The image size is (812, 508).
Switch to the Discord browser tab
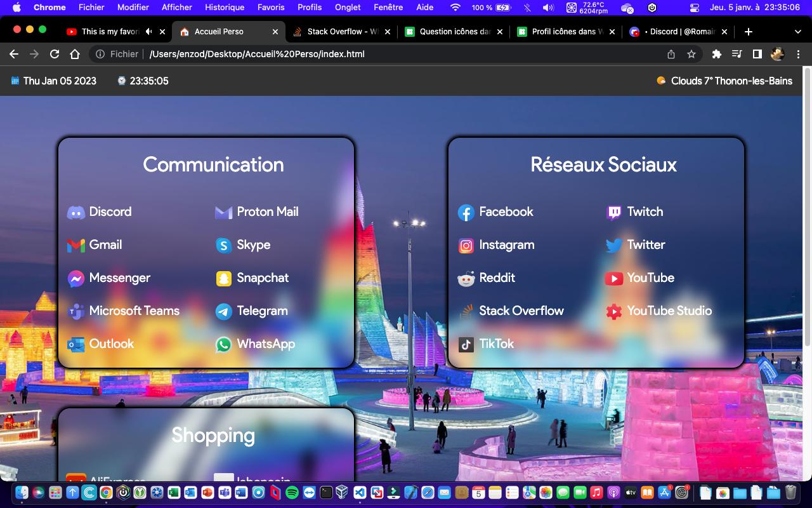pyautogui.click(x=679, y=32)
